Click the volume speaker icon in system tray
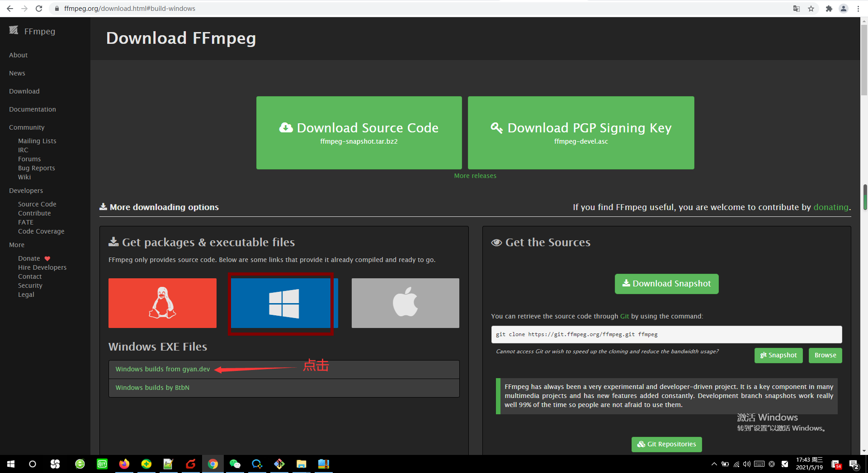This screenshot has height=473, width=868. [746, 464]
